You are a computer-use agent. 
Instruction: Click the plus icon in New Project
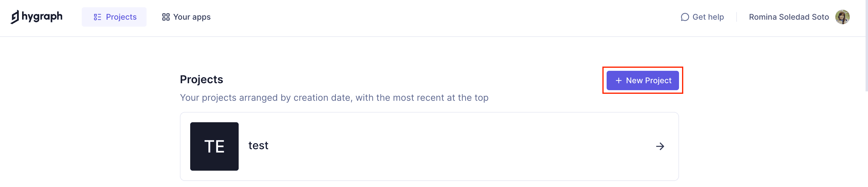coord(619,81)
